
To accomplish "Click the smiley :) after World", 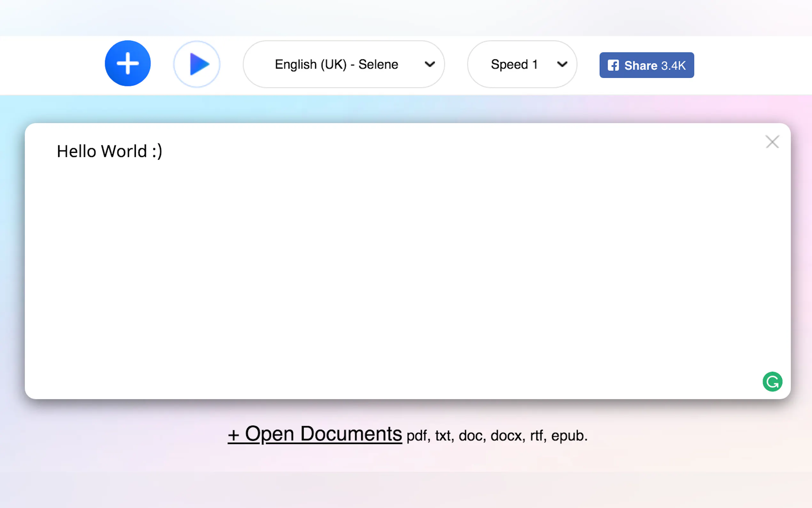I will coord(157,151).
